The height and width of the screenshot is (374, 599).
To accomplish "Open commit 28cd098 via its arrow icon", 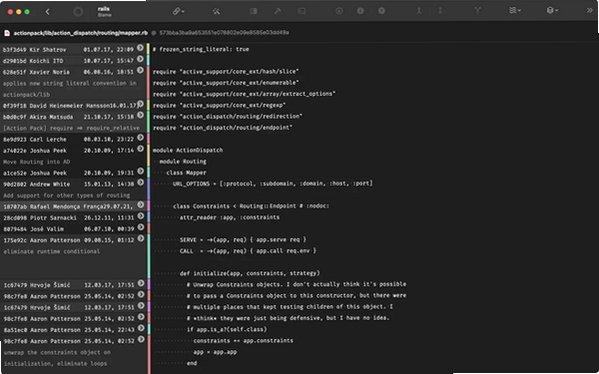I will pos(140,216).
